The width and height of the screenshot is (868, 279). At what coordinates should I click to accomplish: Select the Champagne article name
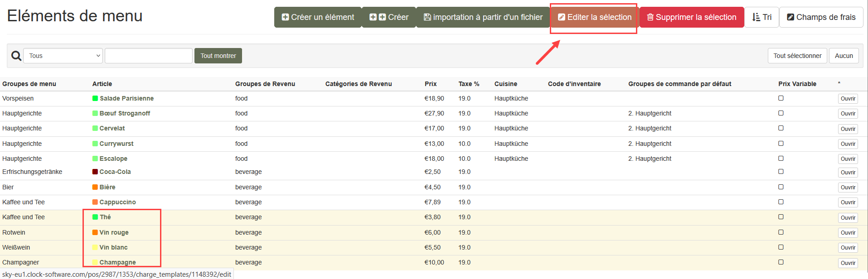117,262
